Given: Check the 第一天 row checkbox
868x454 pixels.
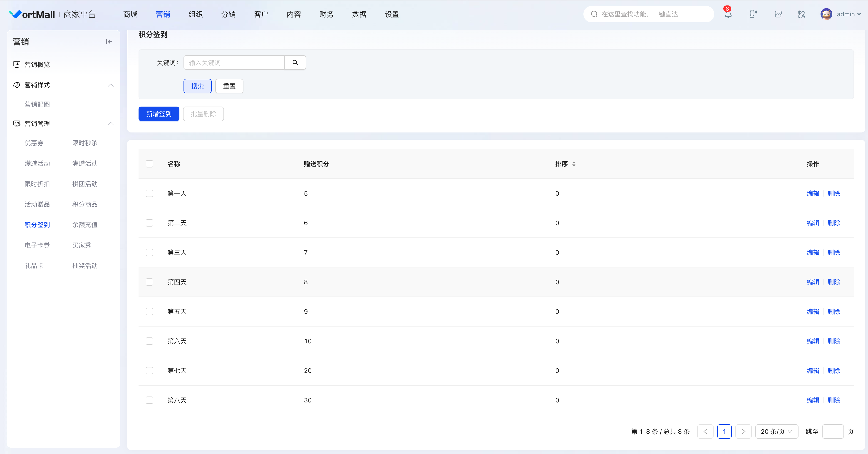Looking at the screenshot, I should coord(149,193).
